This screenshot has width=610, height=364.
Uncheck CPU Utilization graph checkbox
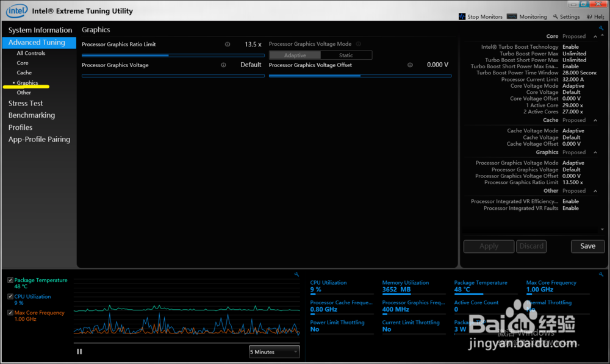[x=10, y=296]
